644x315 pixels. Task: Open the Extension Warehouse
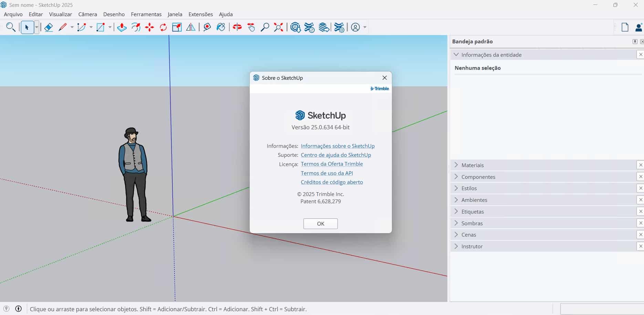(x=310, y=27)
